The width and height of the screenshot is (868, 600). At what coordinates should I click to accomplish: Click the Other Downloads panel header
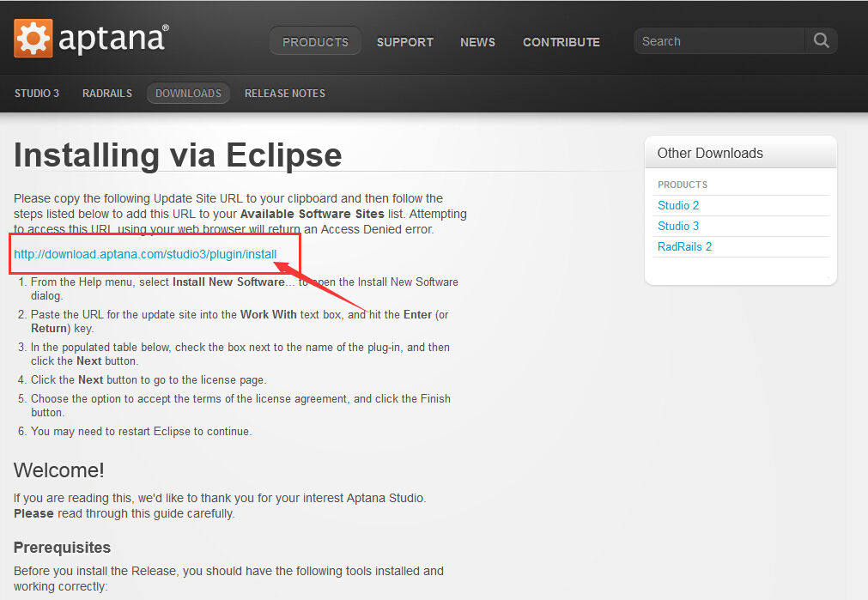click(x=710, y=154)
